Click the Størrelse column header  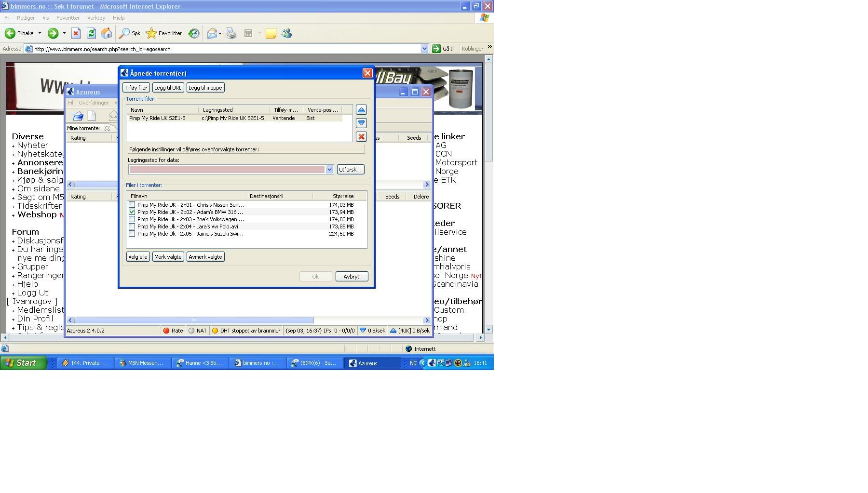click(343, 196)
